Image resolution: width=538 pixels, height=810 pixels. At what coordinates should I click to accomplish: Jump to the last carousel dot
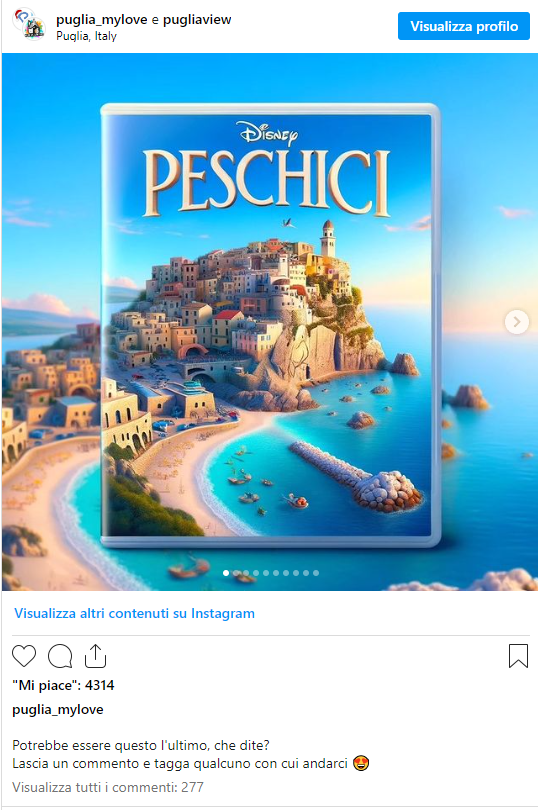[316, 573]
